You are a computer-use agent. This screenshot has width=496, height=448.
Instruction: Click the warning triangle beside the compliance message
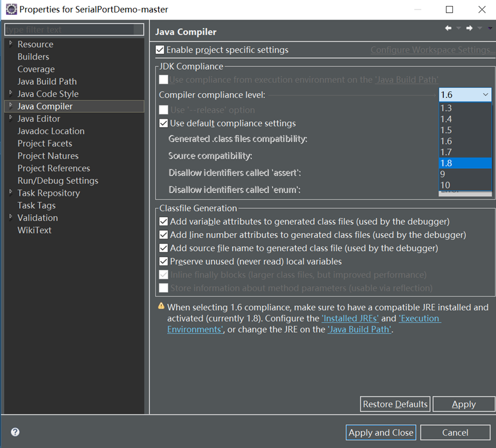pyautogui.click(x=160, y=307)
